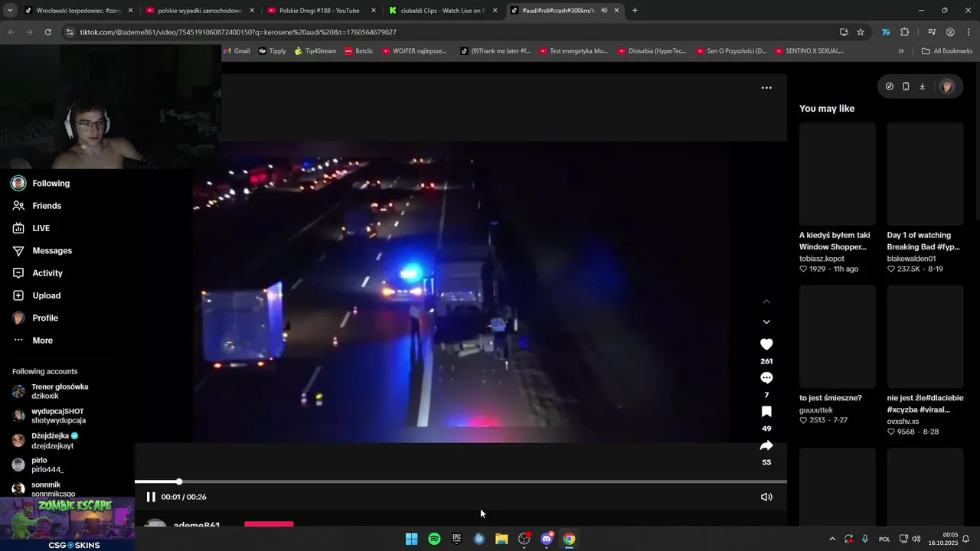
Task: Like the video with the heart icon
Action: tap(766, 344)
